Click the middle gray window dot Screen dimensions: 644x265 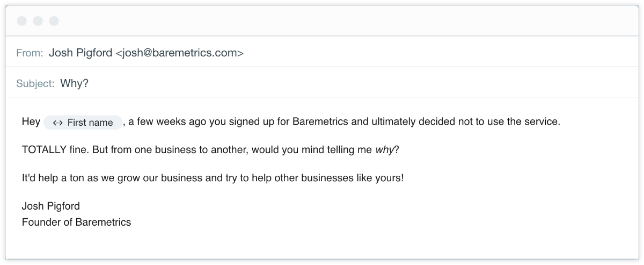pos(38,21)
